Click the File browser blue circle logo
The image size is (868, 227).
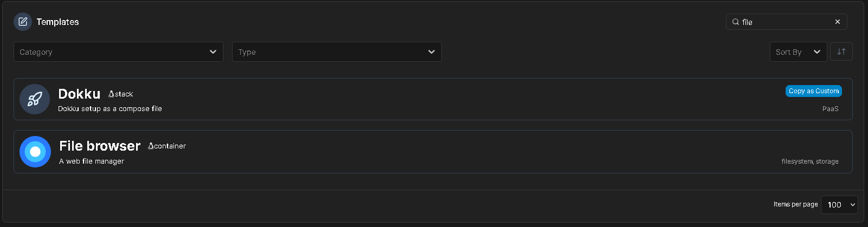pos(35,152)
